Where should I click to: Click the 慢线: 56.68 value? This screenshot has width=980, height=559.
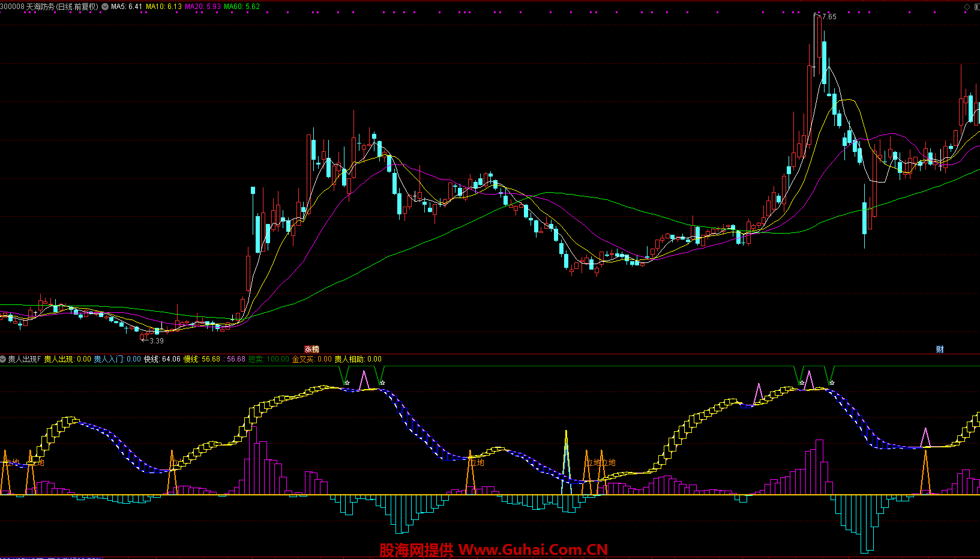[202, 359]
